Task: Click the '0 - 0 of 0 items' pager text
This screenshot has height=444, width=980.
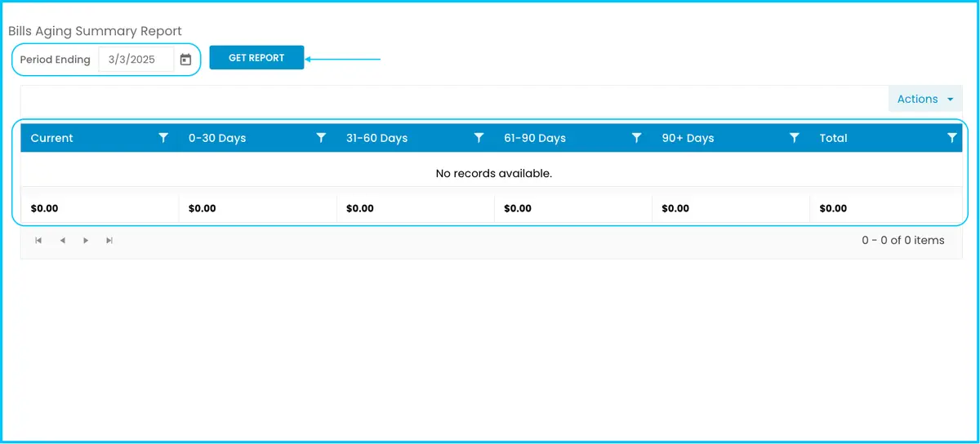Action: [x=903, y=240]
